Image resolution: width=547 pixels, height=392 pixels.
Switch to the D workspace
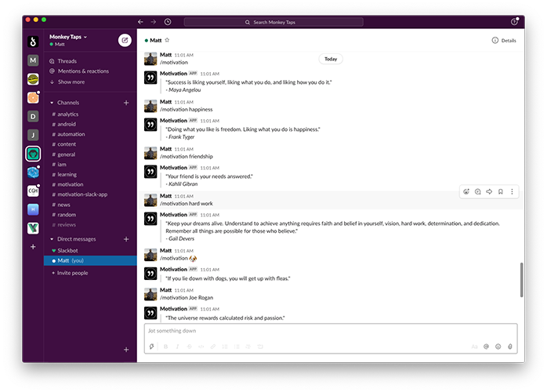click(x=33, y=116)
